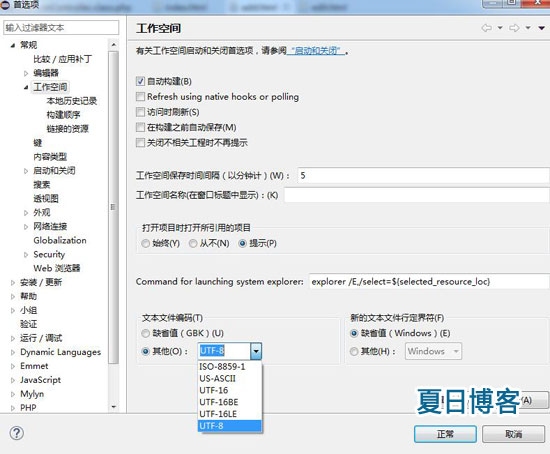Click the help question mark icon

pyautogui.click(x=16, y=433)
